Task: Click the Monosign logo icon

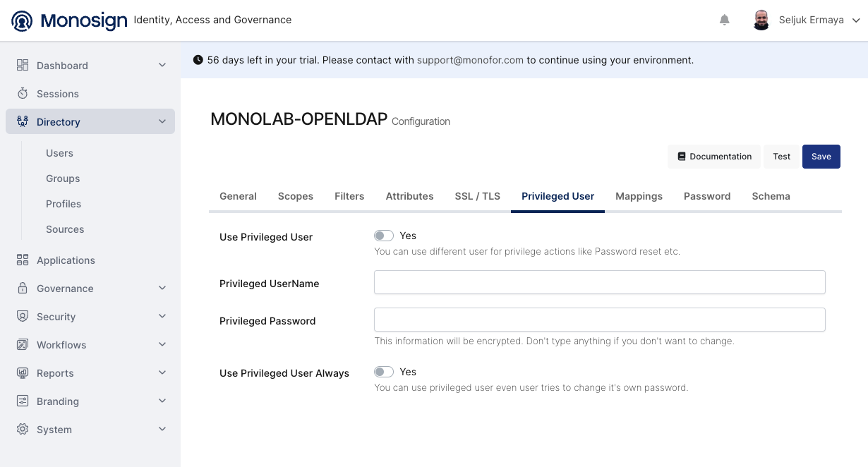Action: pyautogui.click(x=22, y=21)
